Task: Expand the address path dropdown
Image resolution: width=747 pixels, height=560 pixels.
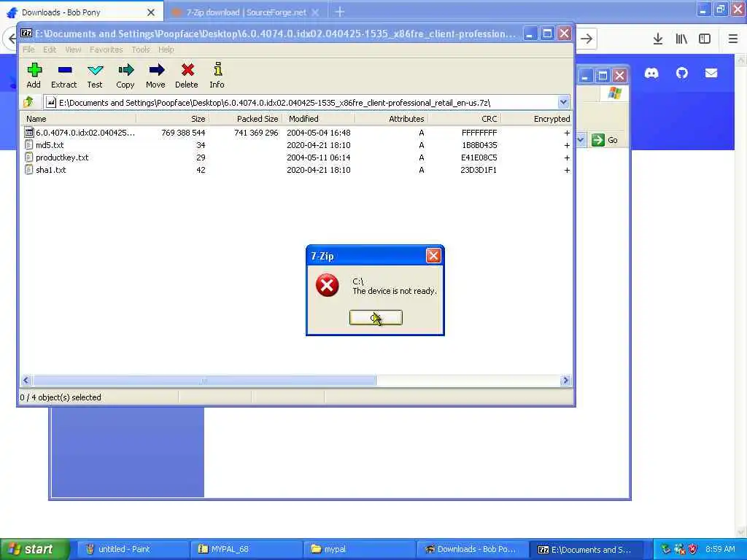Action: click(x=563, y=102)
